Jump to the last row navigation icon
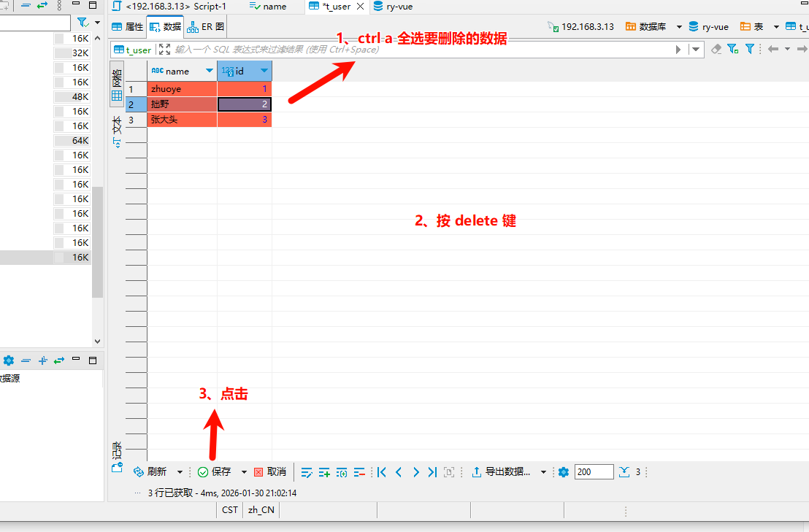The width and height of the screenshot is (809, 532). pos(432,472)
